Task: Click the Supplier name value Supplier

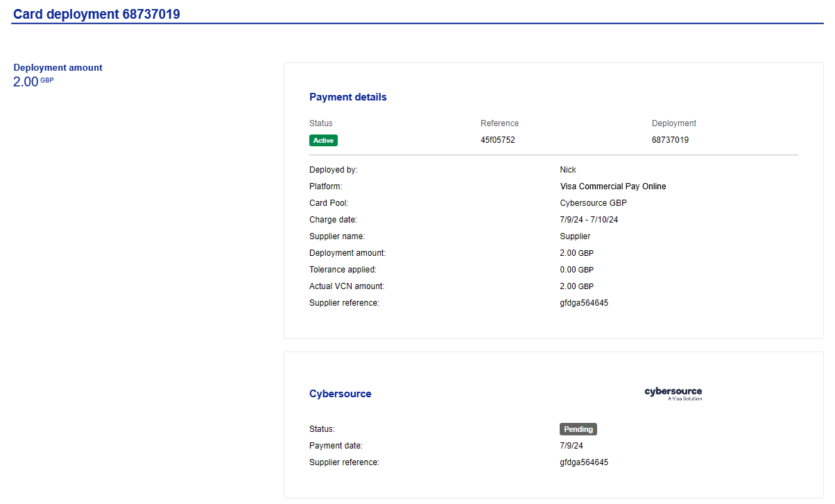Action: pyautogui.click(x=575, y=236)
